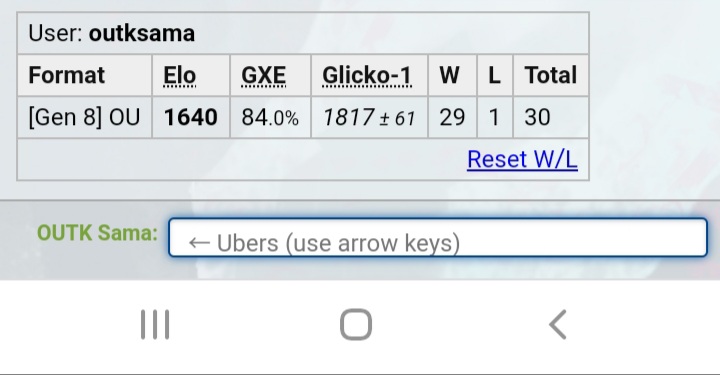Click the total games 30 cell
Viewport: 720px width, 375px height.
551,117
